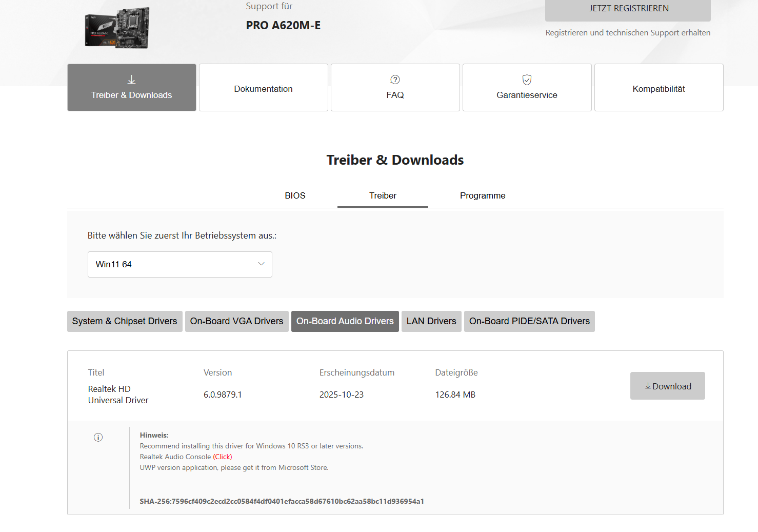
Task: Download the Realtek HD Universal Driver
Action: tap(668, 386)
